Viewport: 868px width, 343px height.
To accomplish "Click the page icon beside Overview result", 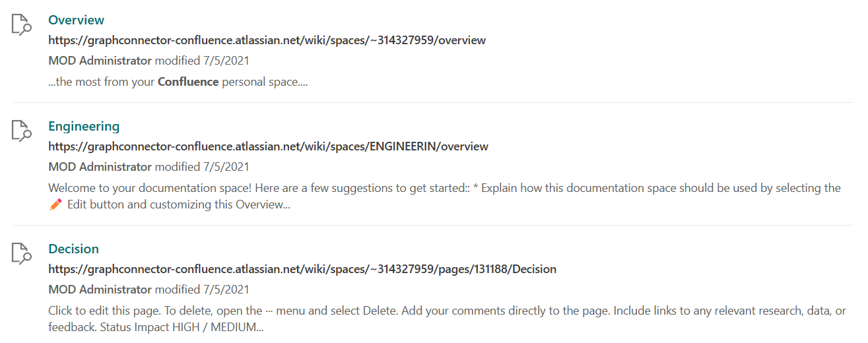I will [x=22, y=24].
